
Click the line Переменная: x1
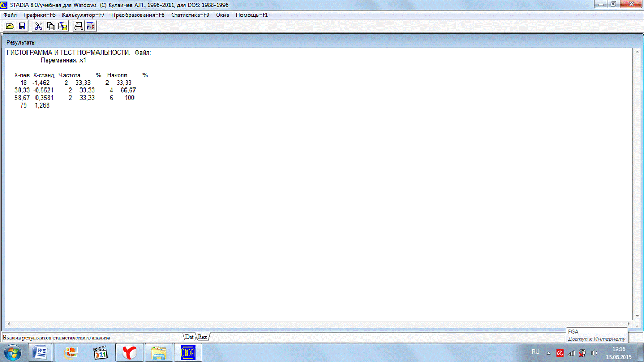pos(64,60)
